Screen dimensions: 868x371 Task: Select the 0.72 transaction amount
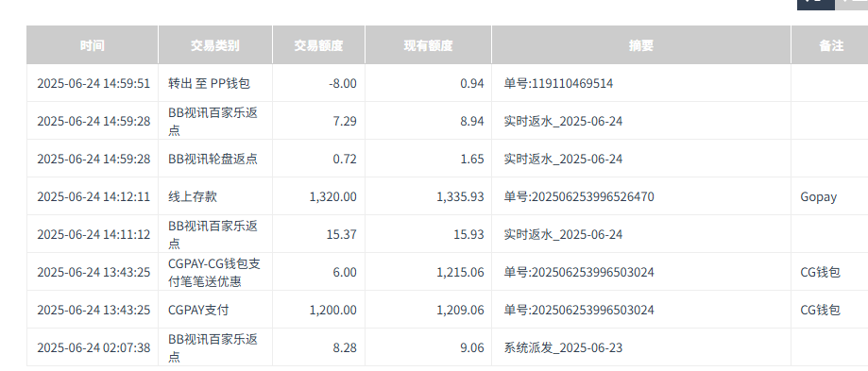[345, 160]
